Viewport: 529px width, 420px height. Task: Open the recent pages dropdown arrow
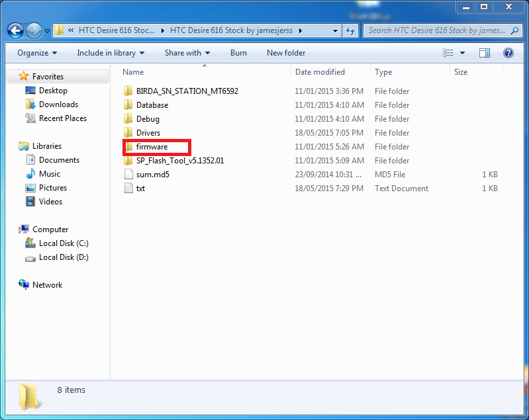47,31
